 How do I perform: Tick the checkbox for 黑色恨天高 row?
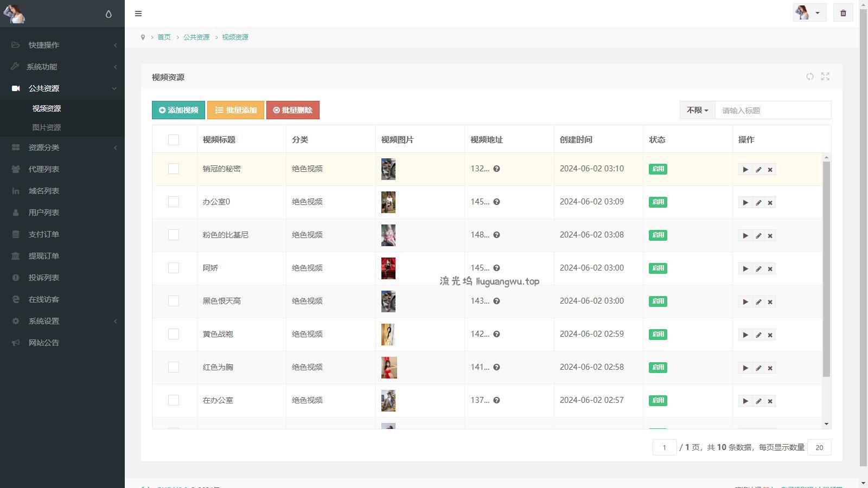click(x=174, y=301)
